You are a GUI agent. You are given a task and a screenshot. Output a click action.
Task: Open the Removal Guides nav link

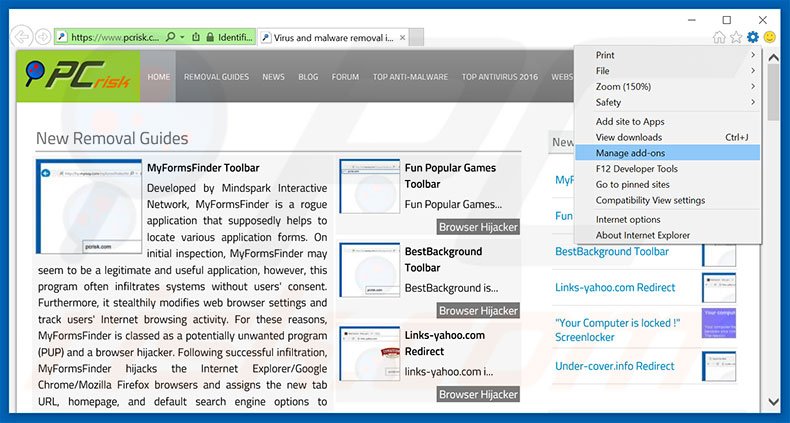(216, 77)
